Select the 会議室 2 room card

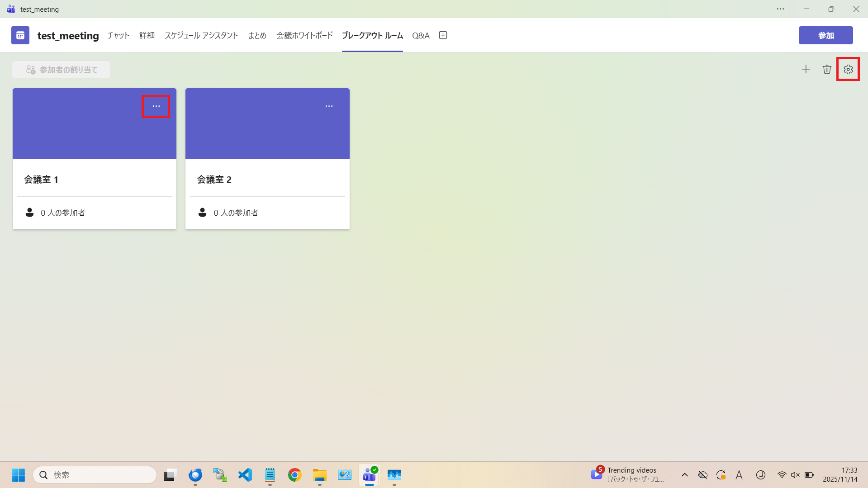(267, 180)
